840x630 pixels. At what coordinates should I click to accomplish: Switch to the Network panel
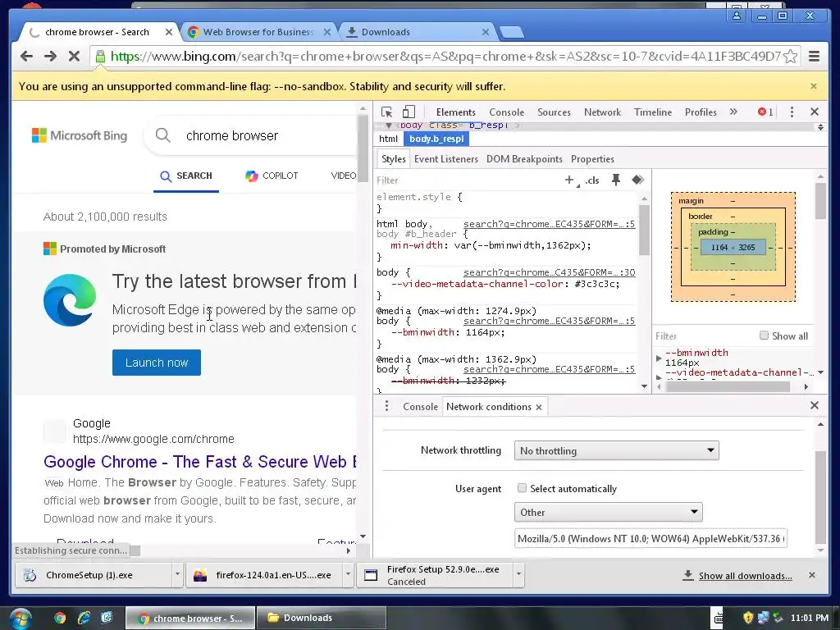click(602, 112)
